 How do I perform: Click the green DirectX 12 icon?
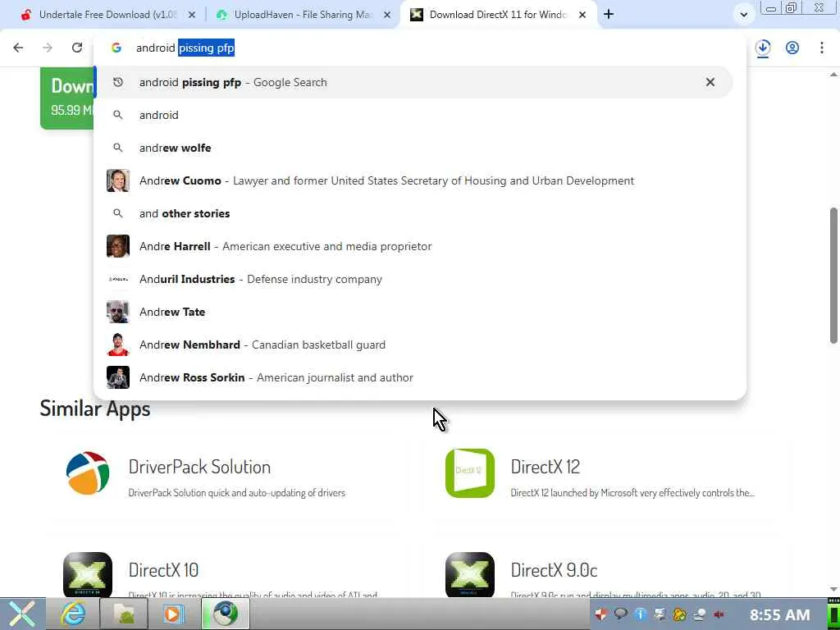pos(470,473)
